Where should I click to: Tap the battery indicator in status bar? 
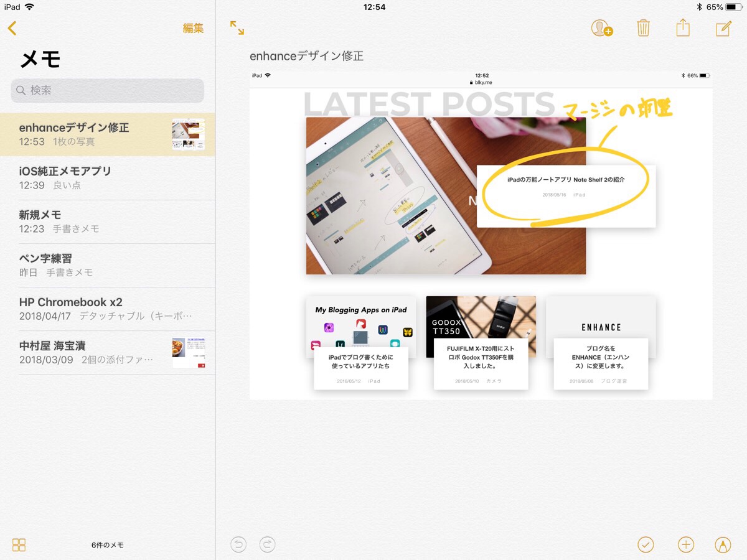[x=733, y=7]
